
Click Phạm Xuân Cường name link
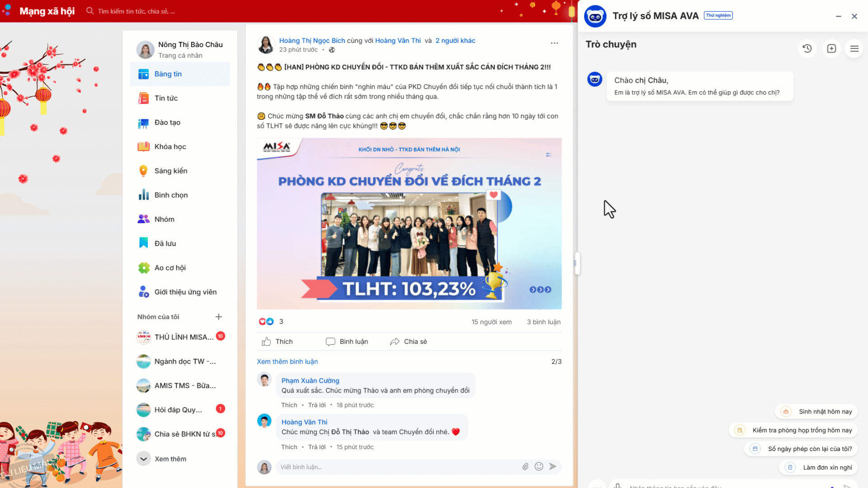[310, 380]
